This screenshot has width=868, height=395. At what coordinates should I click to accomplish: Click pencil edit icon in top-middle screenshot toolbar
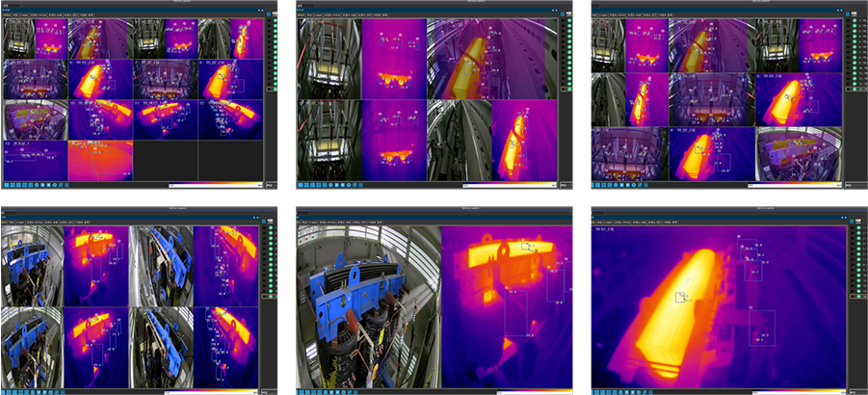355,185
